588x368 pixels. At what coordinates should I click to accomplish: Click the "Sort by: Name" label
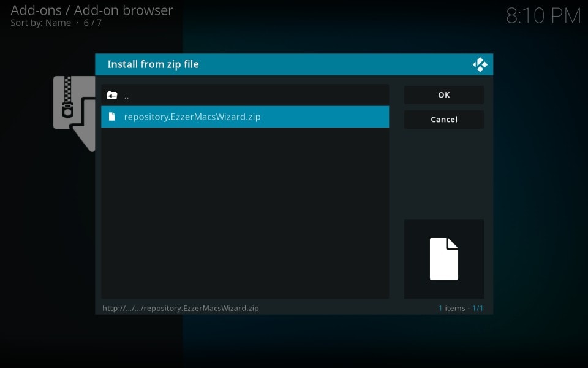pyautogui.click(x=40, y=23)
